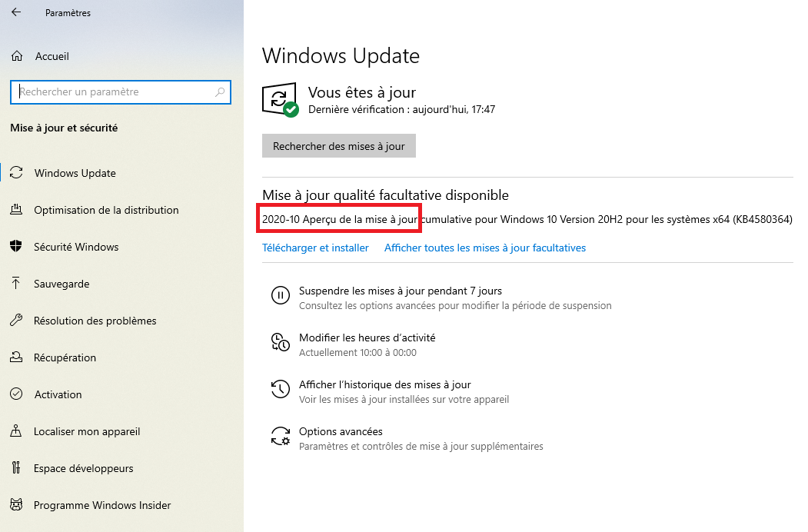The width and height of the screenshot is (808, 532).
Task: Click the KB4580364 update description text
Action: 527,219
